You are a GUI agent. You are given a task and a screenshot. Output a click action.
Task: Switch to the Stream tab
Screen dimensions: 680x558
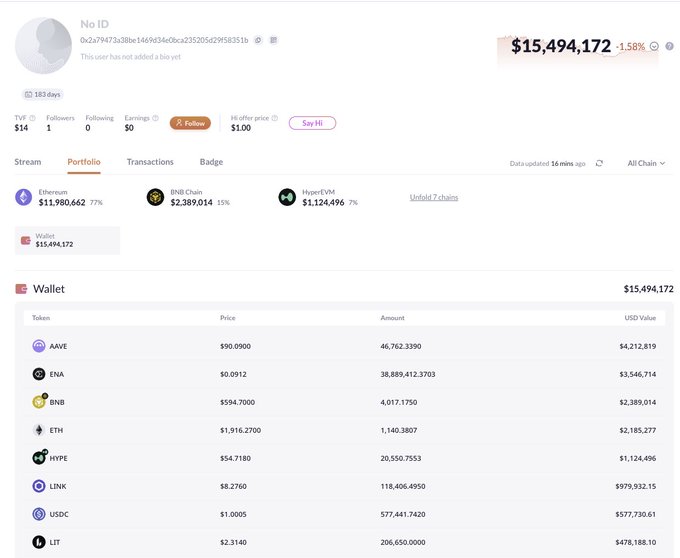coord(28,162)
